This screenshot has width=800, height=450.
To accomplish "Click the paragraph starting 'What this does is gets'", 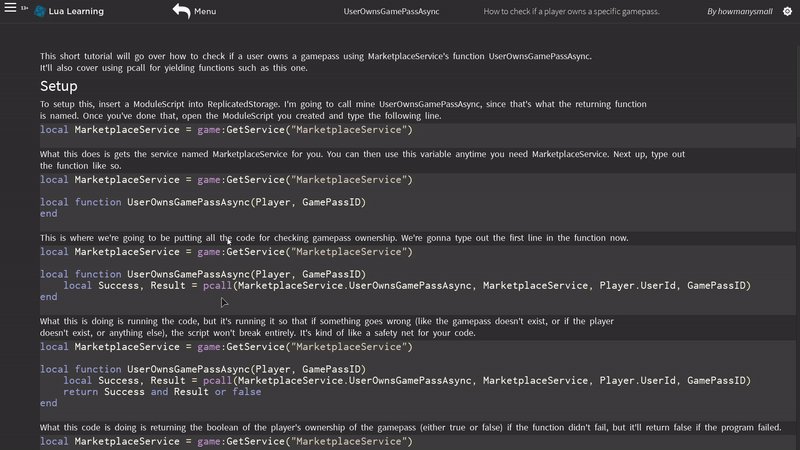I will tap(362, 160).
